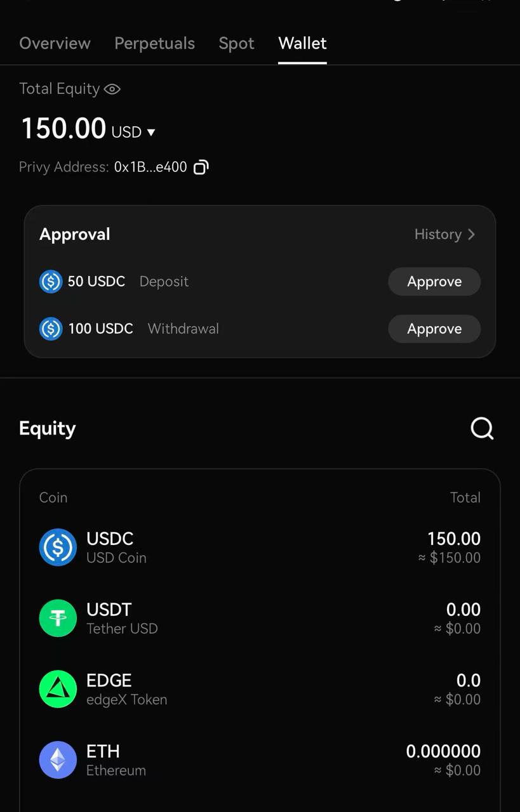
Task: Select the 0x1B...e400 address text
Action: [150, 167]
